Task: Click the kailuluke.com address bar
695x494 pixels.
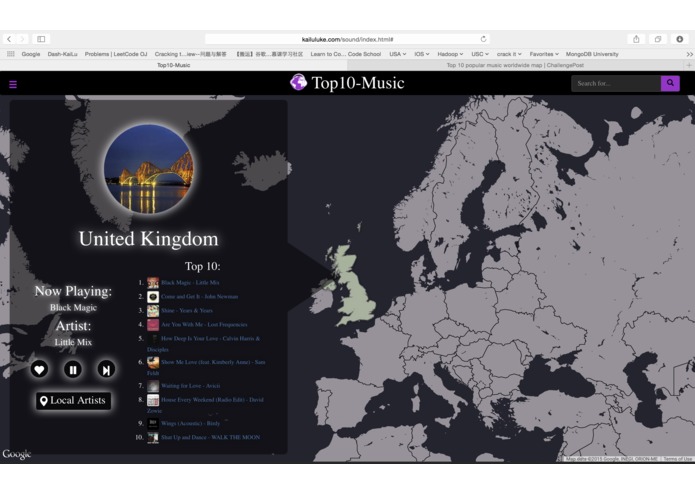Action: [x=347, y=39]
